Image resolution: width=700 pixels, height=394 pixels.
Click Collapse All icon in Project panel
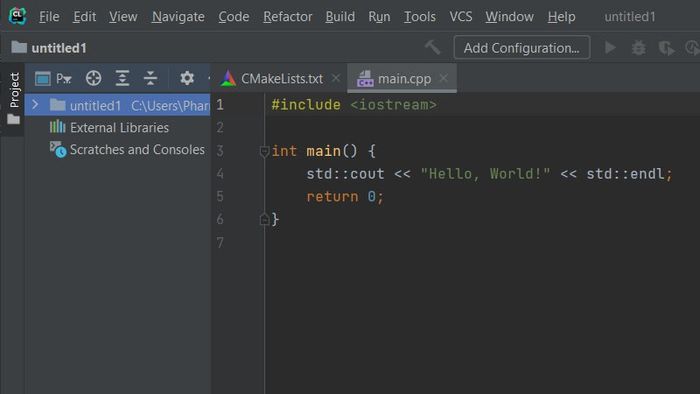(150, 78)
